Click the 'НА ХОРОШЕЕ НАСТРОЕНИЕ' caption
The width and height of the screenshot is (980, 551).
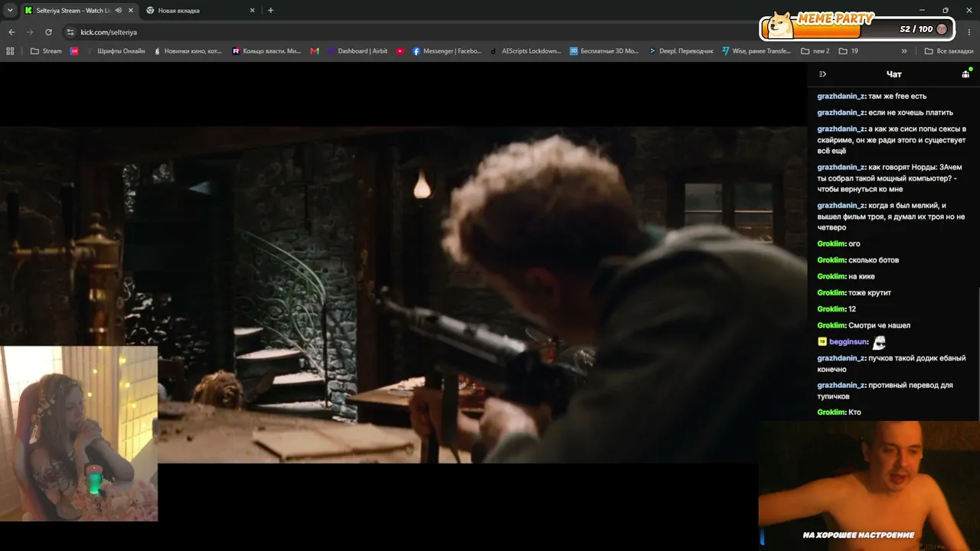[x=858, y=535]
